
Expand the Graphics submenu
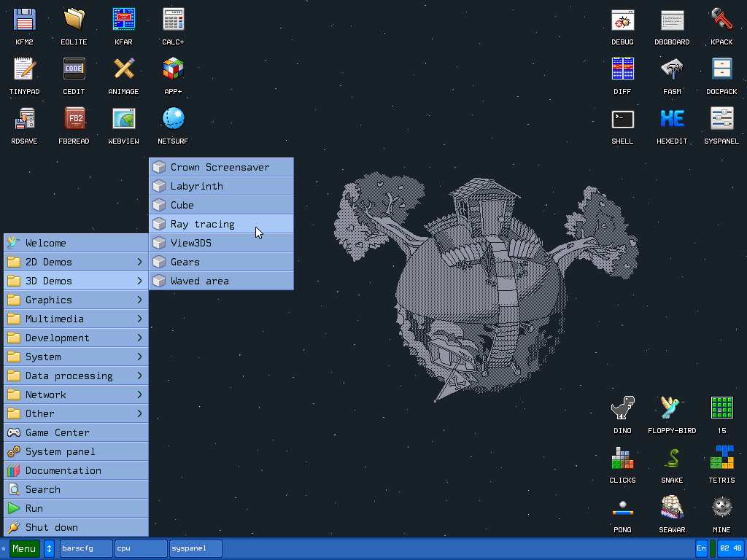point(76,300)
